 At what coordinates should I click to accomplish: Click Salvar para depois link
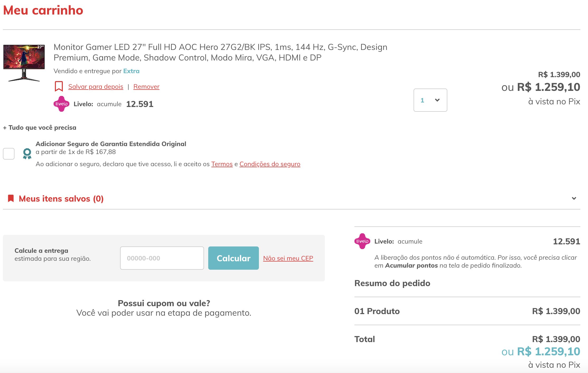point(96,87)
